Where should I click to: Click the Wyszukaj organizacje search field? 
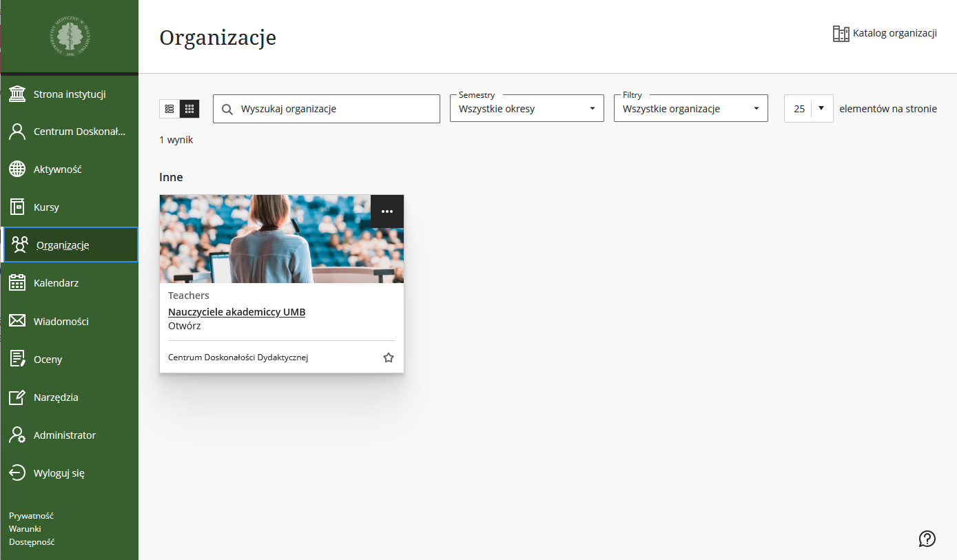[334, 109]
